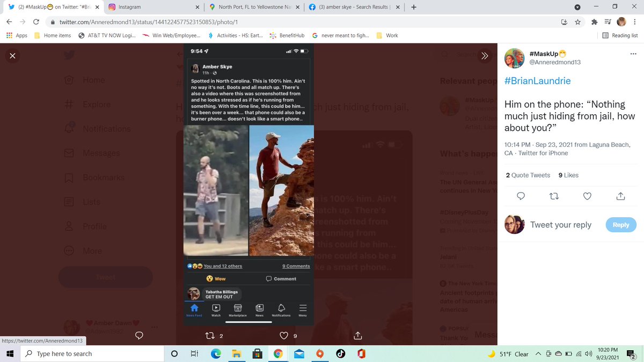This screenshot has width=644, height=362.
Task: Close the Instagram browser tab
Action: click(197, 7)
